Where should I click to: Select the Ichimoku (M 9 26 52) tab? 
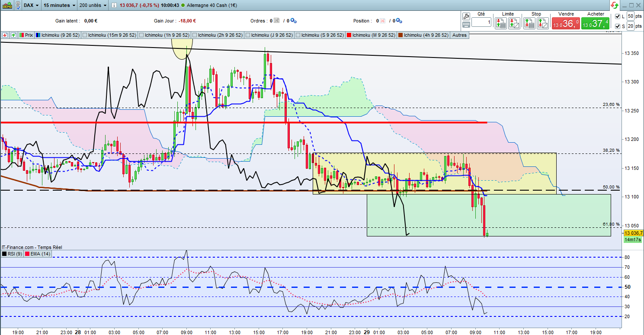(371, 35)
